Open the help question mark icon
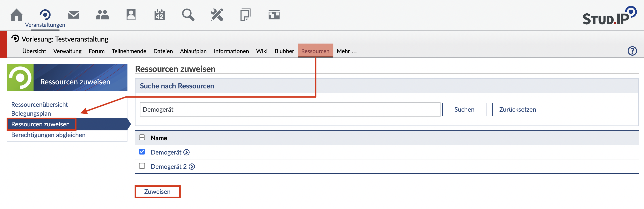644x209 pixels. point(632,51)
